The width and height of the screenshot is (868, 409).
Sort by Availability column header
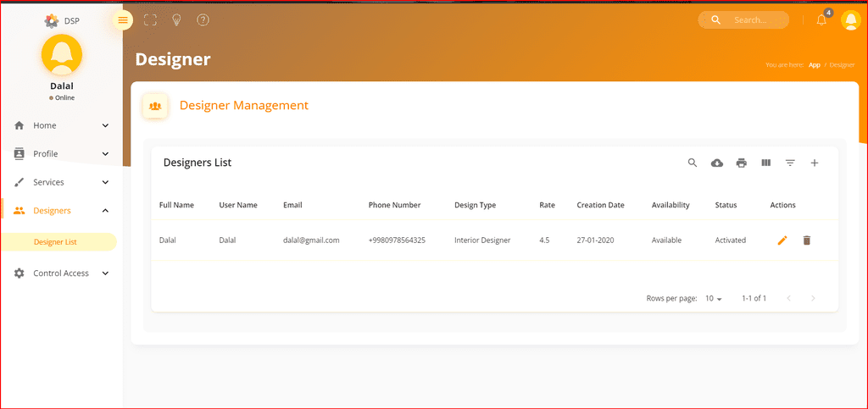click(670, 205)
